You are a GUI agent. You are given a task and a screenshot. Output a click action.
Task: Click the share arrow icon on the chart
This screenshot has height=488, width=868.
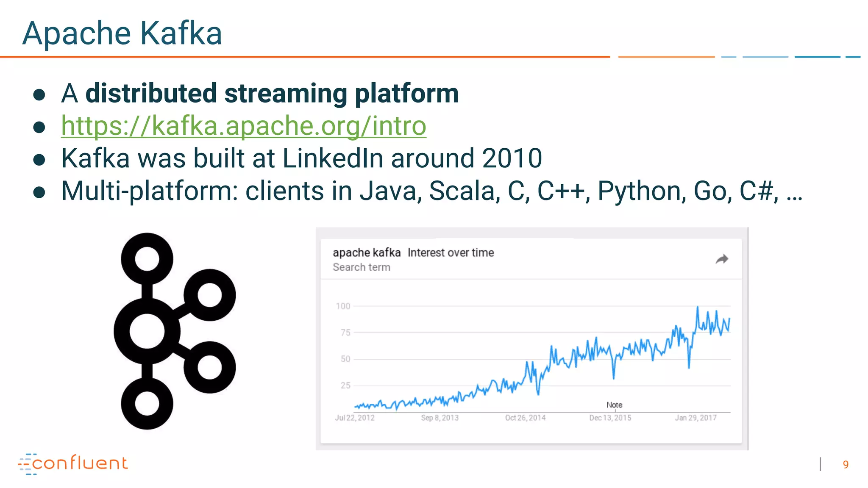tap(722, 259)
